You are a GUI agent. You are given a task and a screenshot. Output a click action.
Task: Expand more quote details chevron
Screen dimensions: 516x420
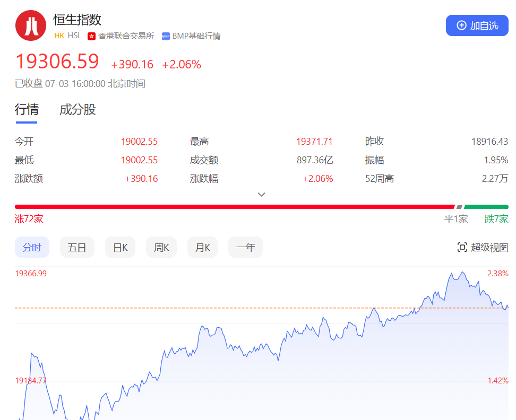pos(261,195)
